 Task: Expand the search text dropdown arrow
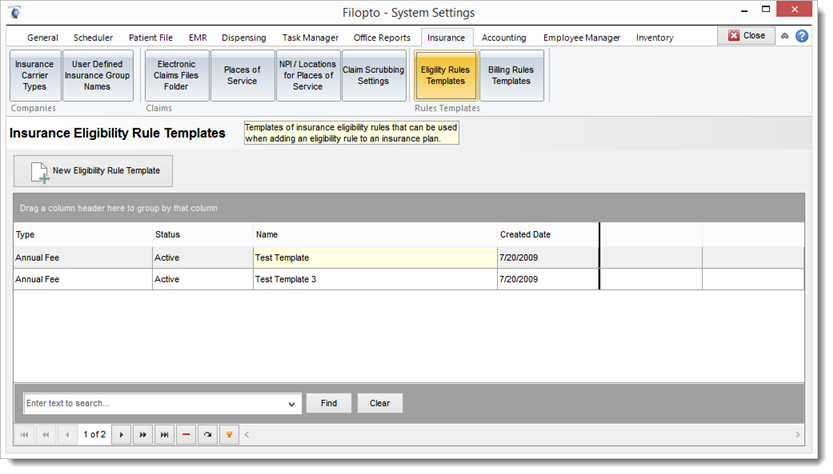(292, 404)
